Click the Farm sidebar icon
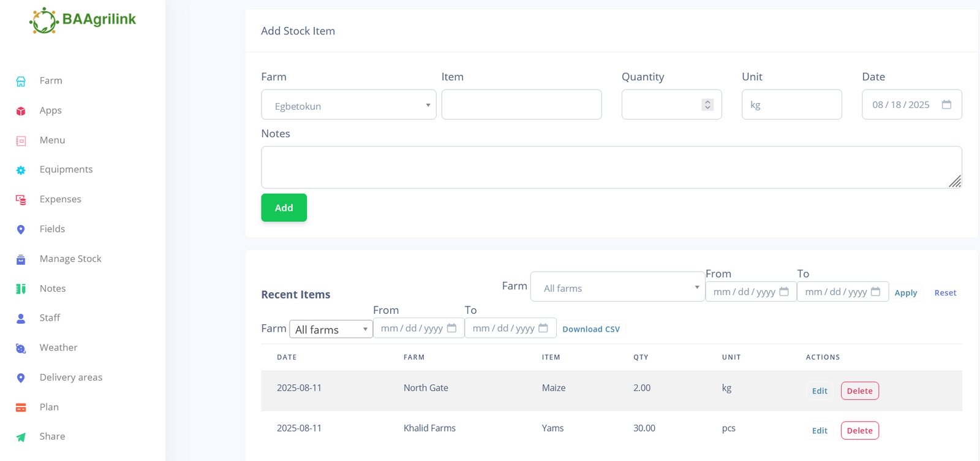 21,81
